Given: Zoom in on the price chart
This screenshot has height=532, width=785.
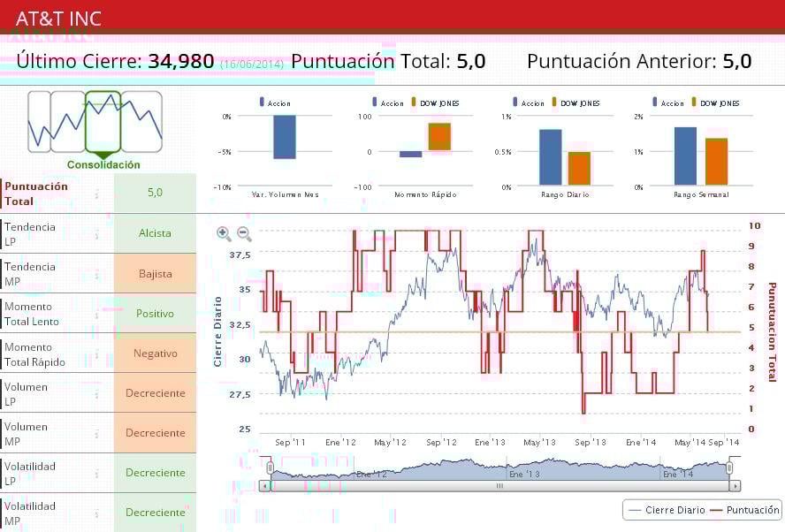Looking at the screenshot, I should tap(224, 233).
